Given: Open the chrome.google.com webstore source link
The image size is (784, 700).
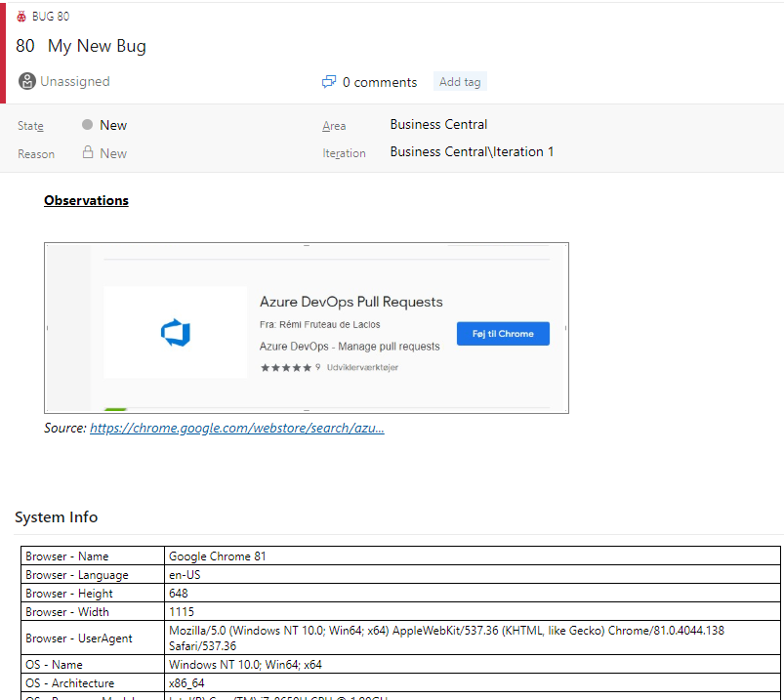Looking at the screenshot, I should pos(237,428).
